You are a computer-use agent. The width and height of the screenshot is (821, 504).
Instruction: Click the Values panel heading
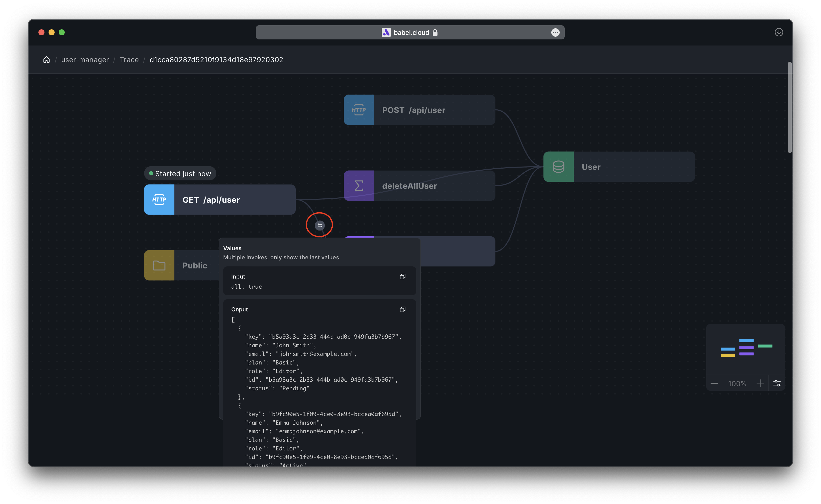tap(232, 248)
